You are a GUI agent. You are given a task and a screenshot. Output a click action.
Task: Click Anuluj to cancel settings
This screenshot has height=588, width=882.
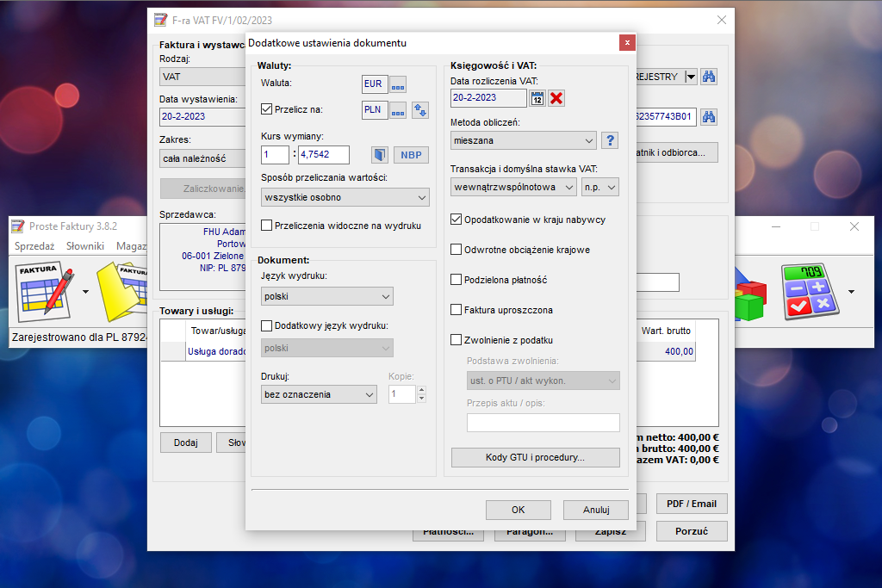coord(596,510)
